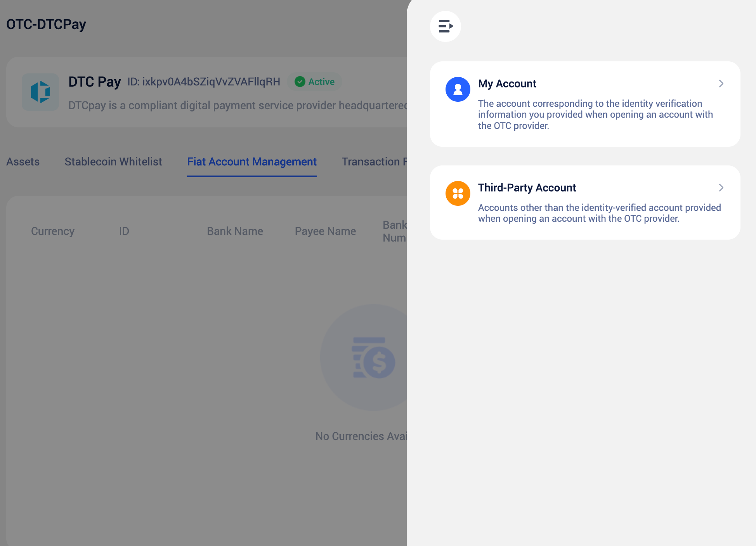This screenshot has width=756, height=546.
Task: Switch to the Assets tab
Action: 23,162
